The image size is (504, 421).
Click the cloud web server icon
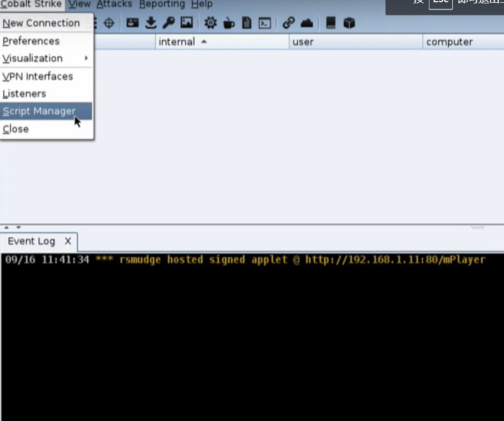[307, 23]
